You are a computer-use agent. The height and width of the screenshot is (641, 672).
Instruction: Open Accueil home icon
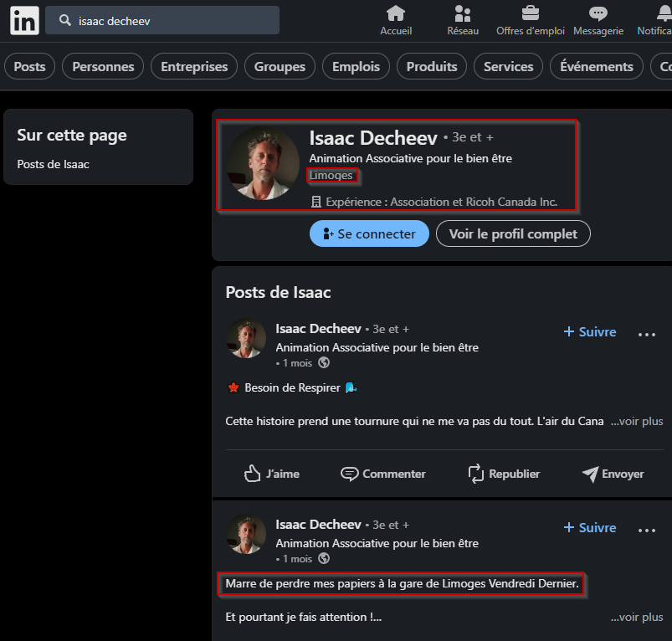pyautogui.click(x=396, y=14)
